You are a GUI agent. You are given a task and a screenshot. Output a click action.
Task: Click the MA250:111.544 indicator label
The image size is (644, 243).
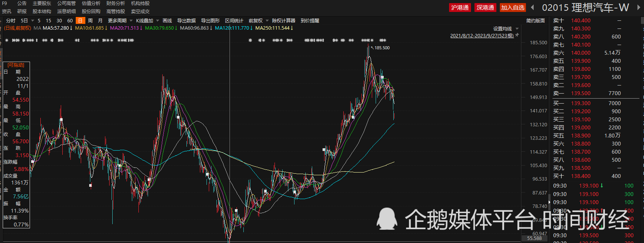click(274, 28)
